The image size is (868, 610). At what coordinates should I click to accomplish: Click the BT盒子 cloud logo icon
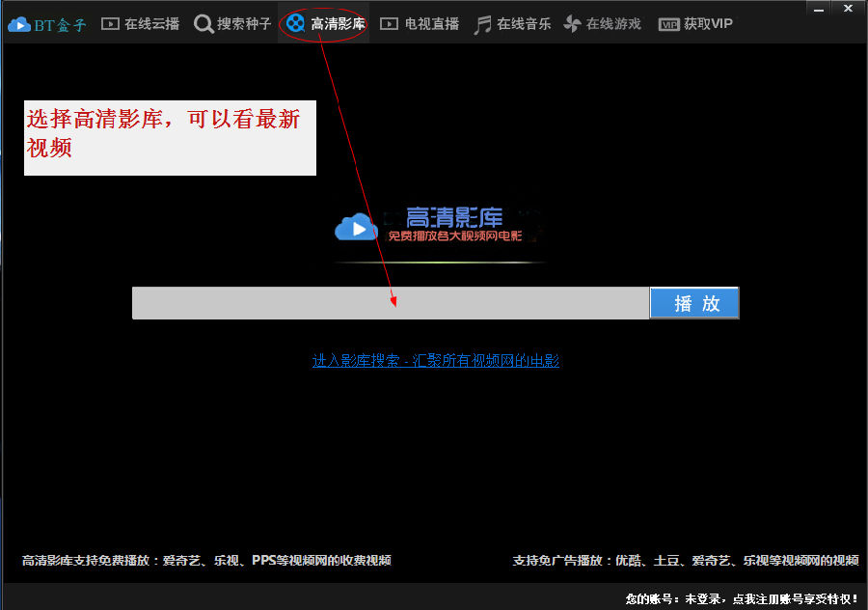pyautogui.click(x=19, y=24)
